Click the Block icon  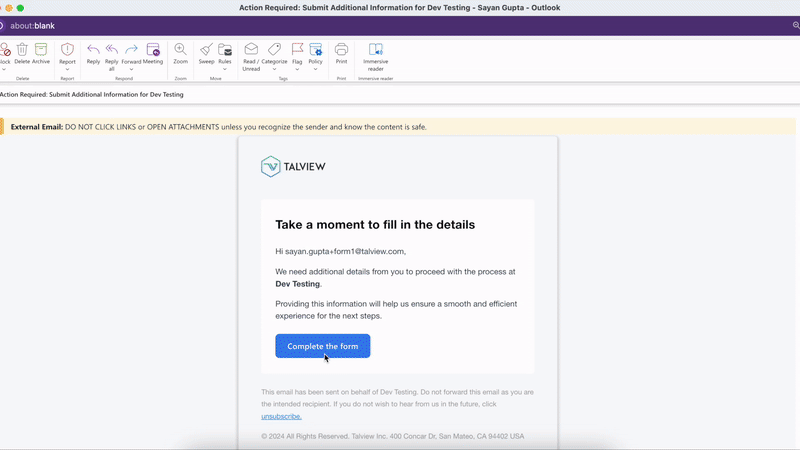[x=5, y=49]
